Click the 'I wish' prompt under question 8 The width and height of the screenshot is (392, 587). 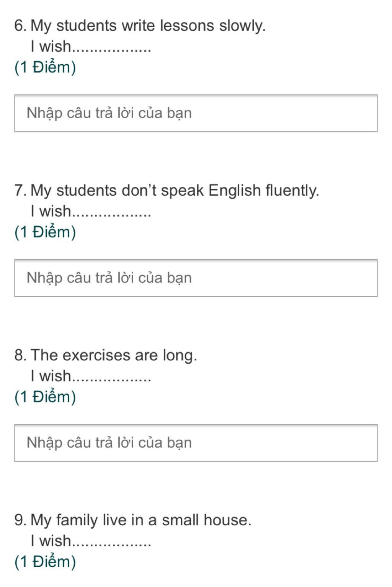[51, 376]
